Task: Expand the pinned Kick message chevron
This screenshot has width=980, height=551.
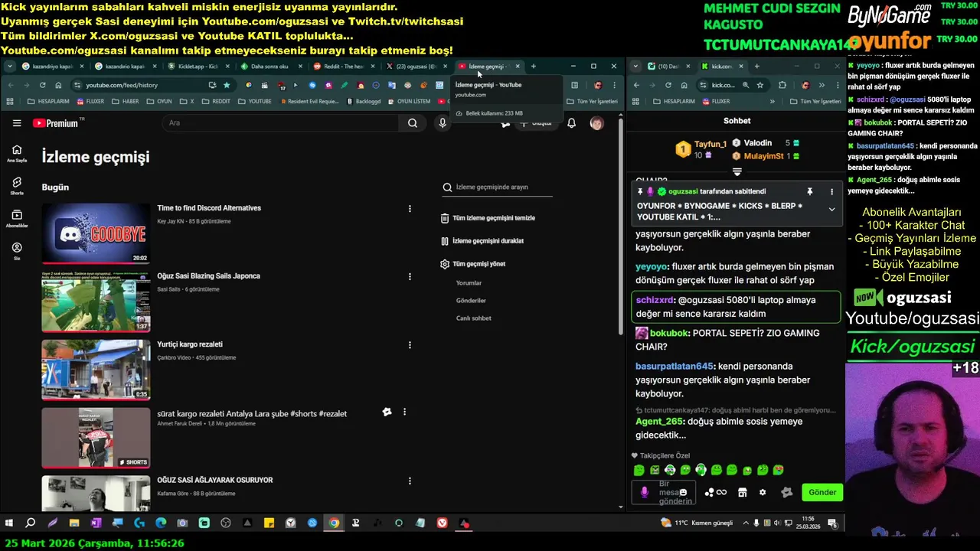Action: click(x=831, y=209)
